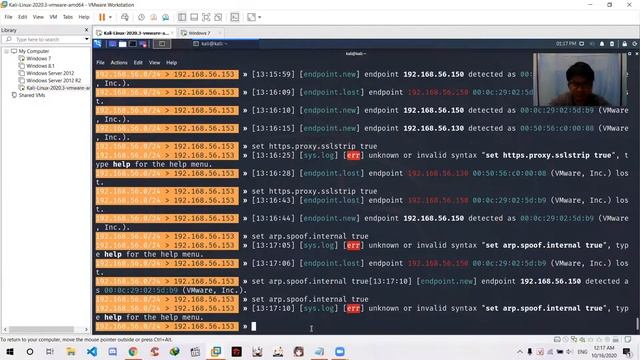Screen dimensions: 640x360
Task: Close the Kali-Linux VM tab
Action: [172, 33]
